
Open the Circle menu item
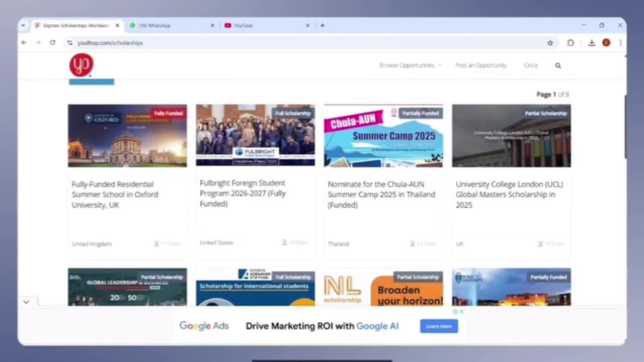[531, 65]
